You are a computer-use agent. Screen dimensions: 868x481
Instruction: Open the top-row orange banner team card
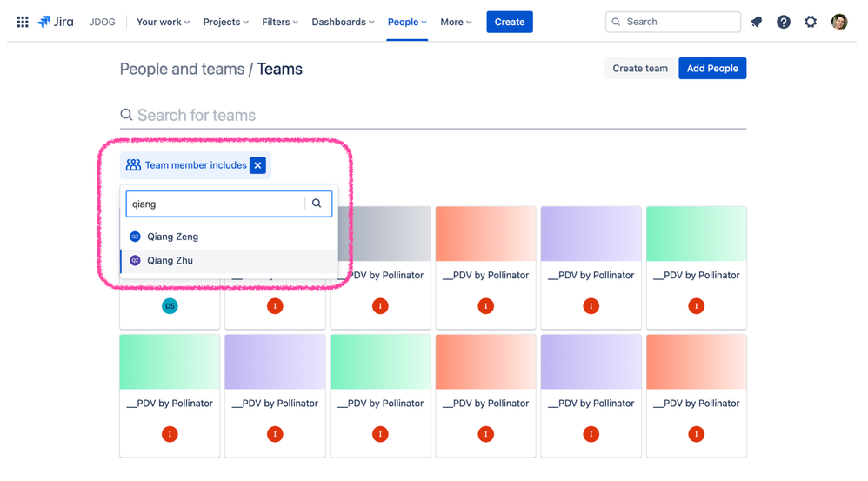coord(485,268)
